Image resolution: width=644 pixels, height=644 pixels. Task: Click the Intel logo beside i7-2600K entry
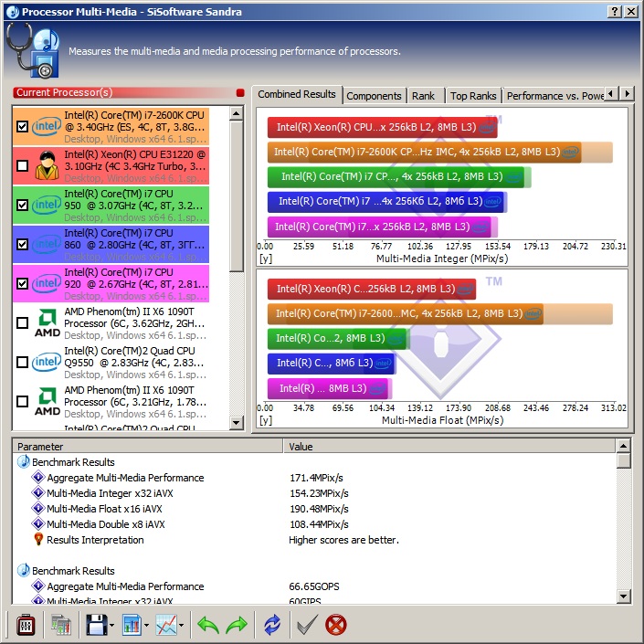click(x=47, y=126)
